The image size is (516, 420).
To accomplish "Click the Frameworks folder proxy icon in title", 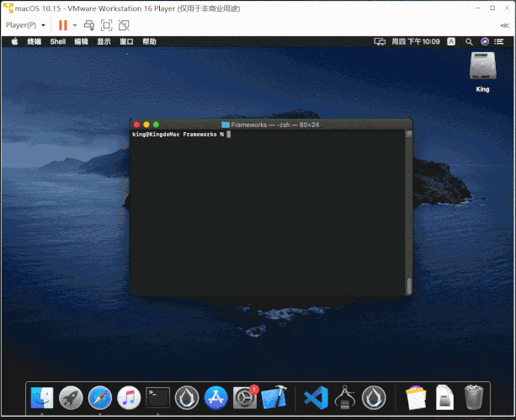I will 226,125.
